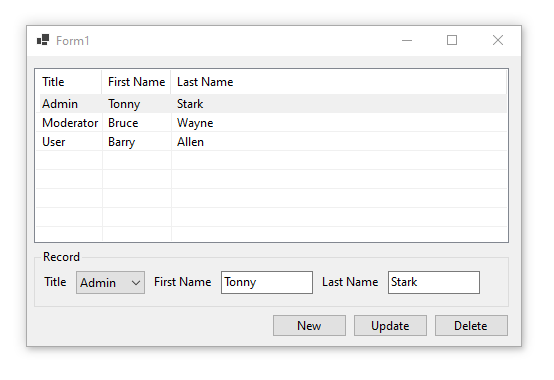The width and height of the screenshot is (554, 380).
Task: Maximize the Form1 window
Action: pos(452,40)
